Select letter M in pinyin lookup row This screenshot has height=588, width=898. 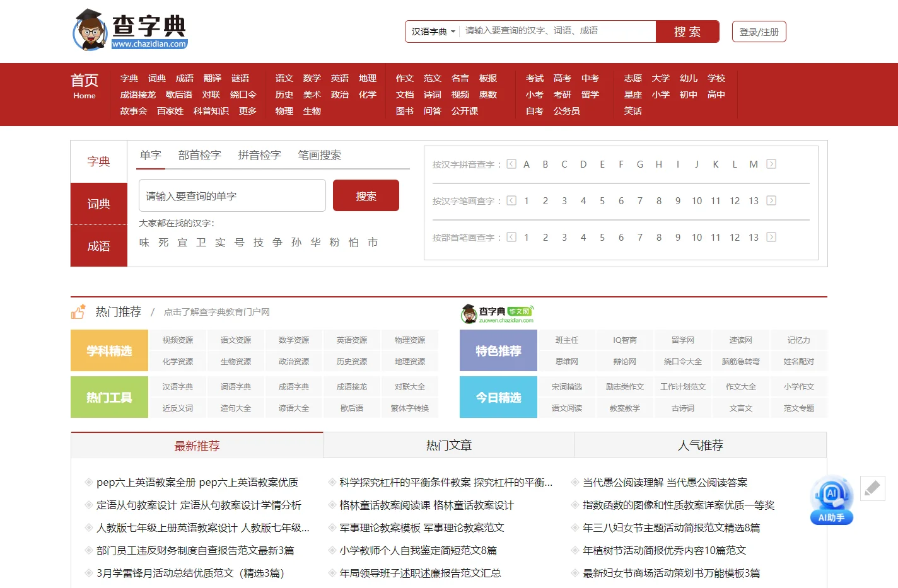(754, 164)
